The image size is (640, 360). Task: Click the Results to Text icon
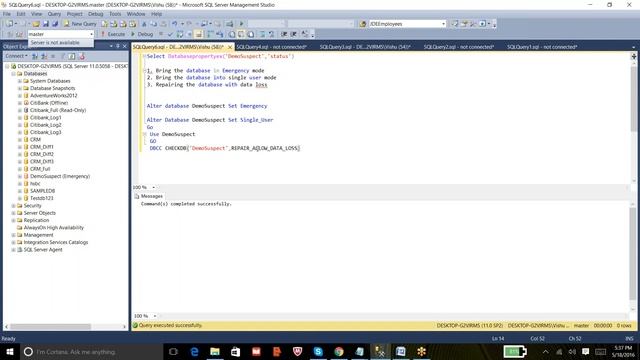(x=232, y=34)
